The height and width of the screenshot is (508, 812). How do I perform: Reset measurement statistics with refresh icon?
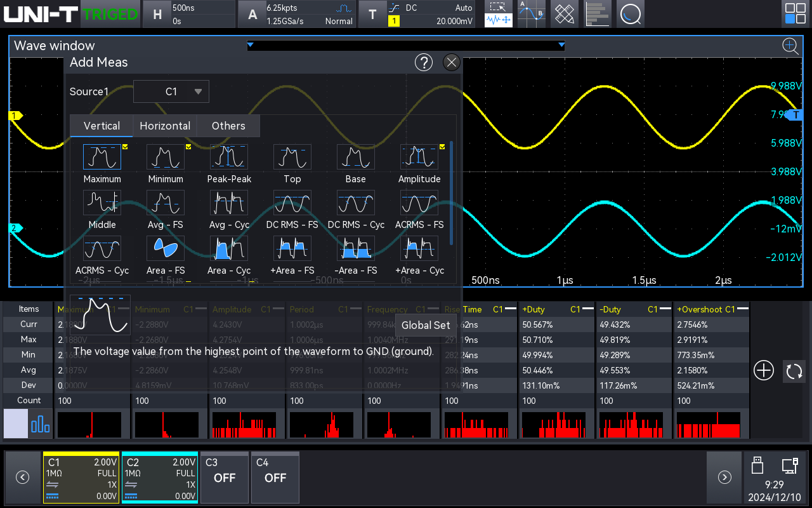(794, 371)
